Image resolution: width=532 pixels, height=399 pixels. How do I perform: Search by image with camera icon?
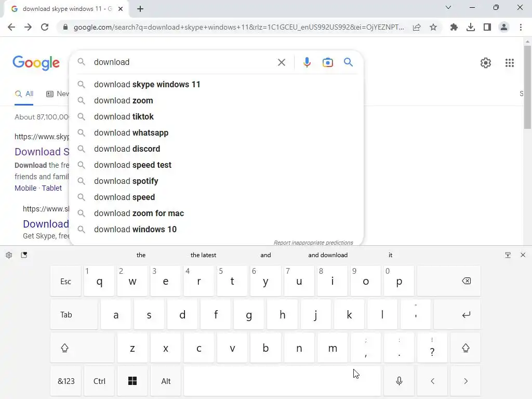click(x=328, y=62)
